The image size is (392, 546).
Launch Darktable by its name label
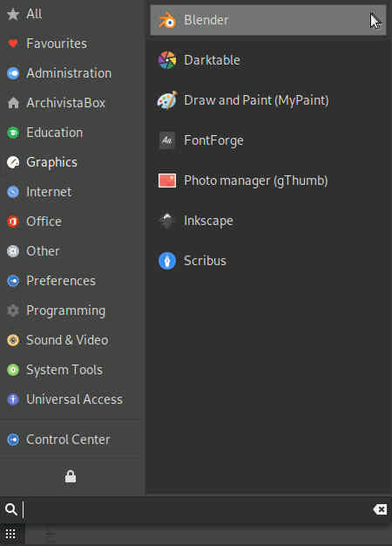pos(212,60)
